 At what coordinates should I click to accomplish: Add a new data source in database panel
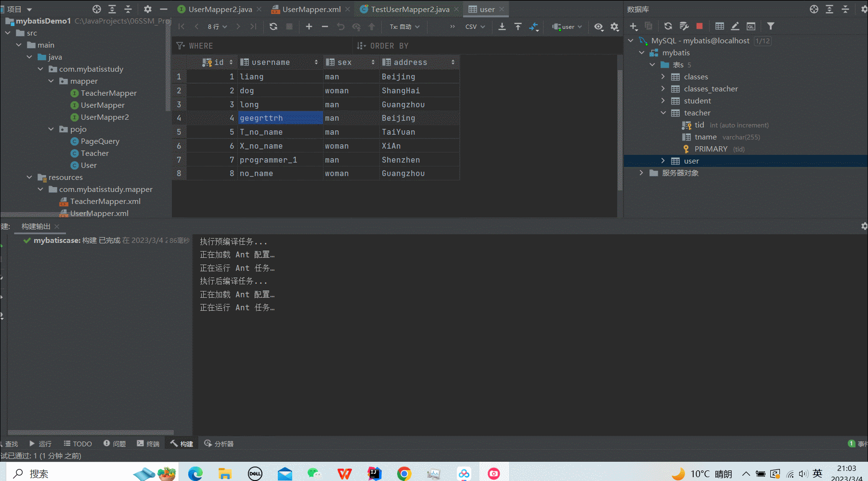coord(634,26)
